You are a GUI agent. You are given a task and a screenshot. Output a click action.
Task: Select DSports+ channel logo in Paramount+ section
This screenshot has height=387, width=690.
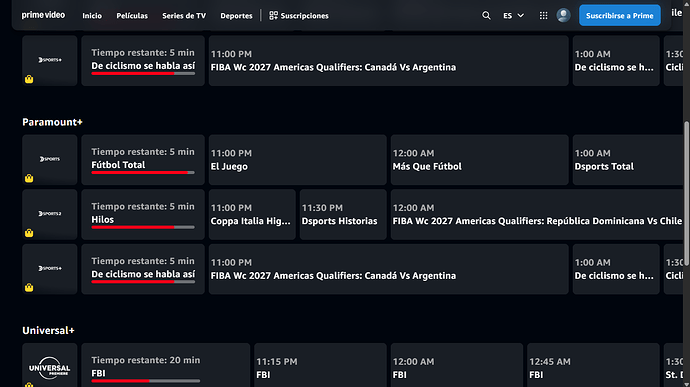click(x=50, y=268)
